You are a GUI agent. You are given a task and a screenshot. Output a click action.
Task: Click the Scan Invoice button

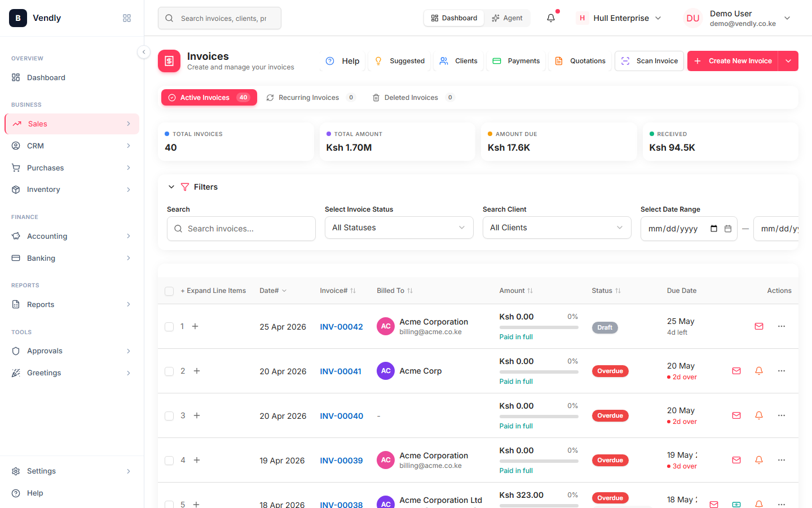coord(649,61)
